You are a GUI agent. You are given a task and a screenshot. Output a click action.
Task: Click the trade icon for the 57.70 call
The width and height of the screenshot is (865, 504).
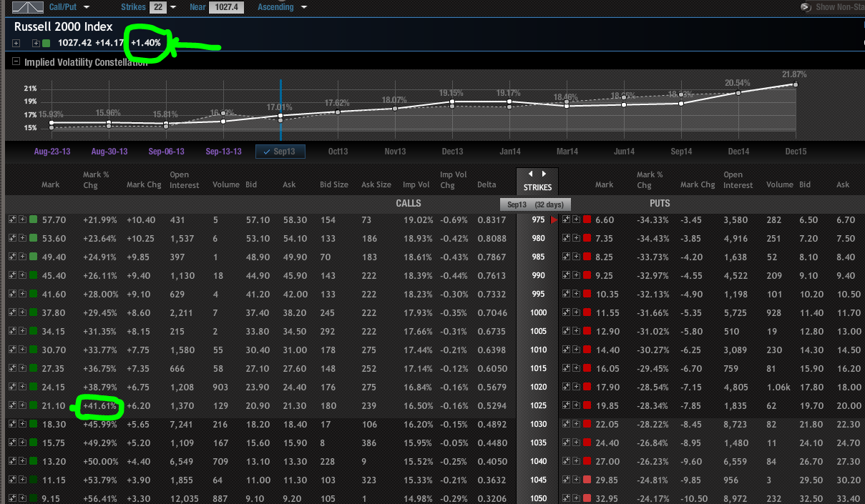(x=12, y=219)
